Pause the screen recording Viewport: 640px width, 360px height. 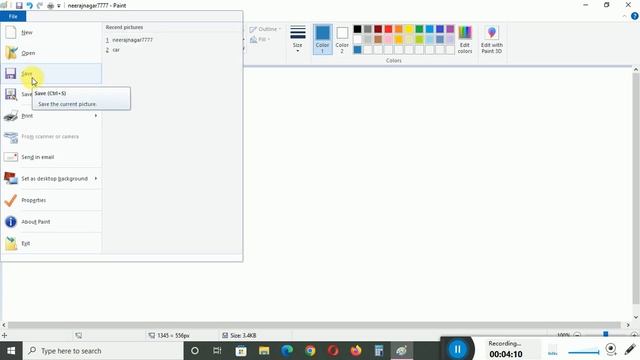coord(457,349)
